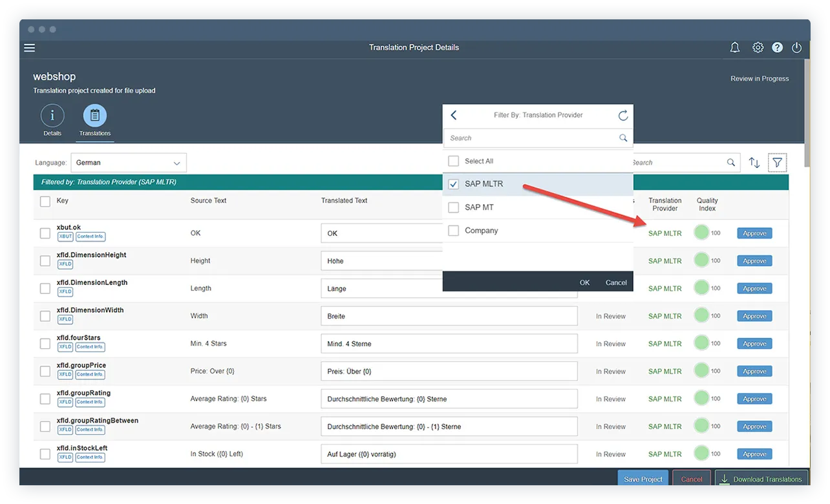Click the back chevron in the filter dialog
This screenshot has width=830, height=504.
click(x=453, y=115)
